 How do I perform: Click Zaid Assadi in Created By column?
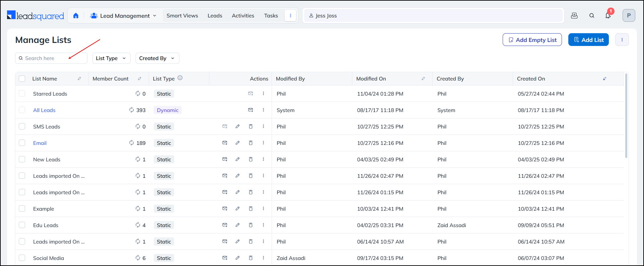point(451,225)
